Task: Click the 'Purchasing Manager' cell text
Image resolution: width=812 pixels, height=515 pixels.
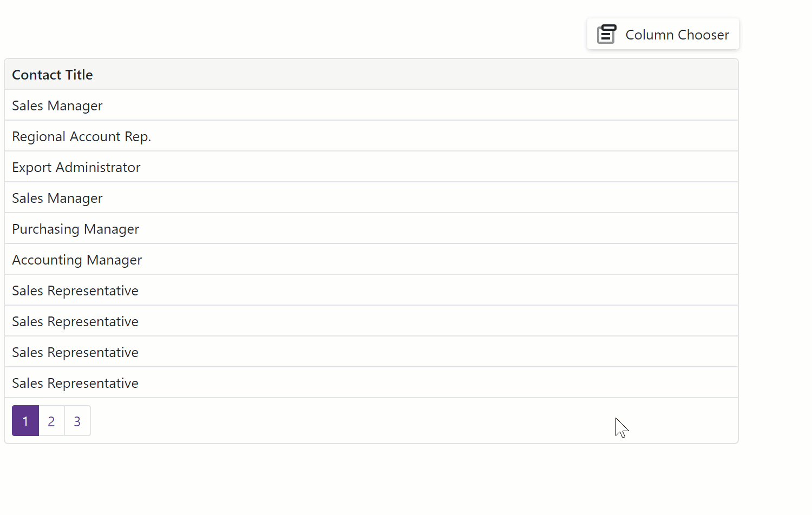Action: click(x=75, y=229)
